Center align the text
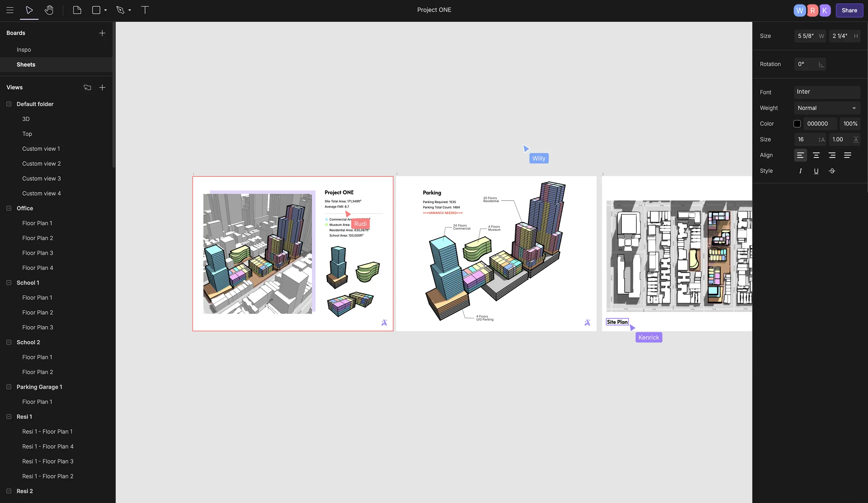The image size is (868, 503). [x=816, y=155]
